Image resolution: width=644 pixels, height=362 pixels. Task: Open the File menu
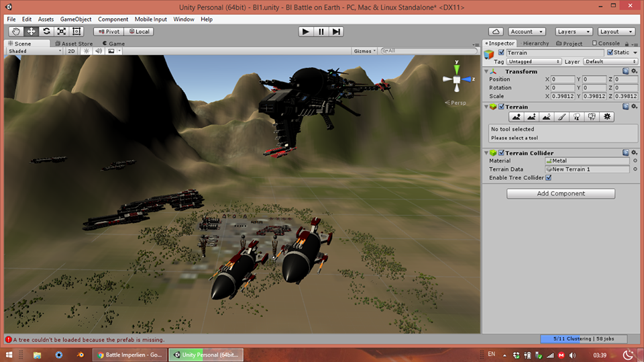11,19
